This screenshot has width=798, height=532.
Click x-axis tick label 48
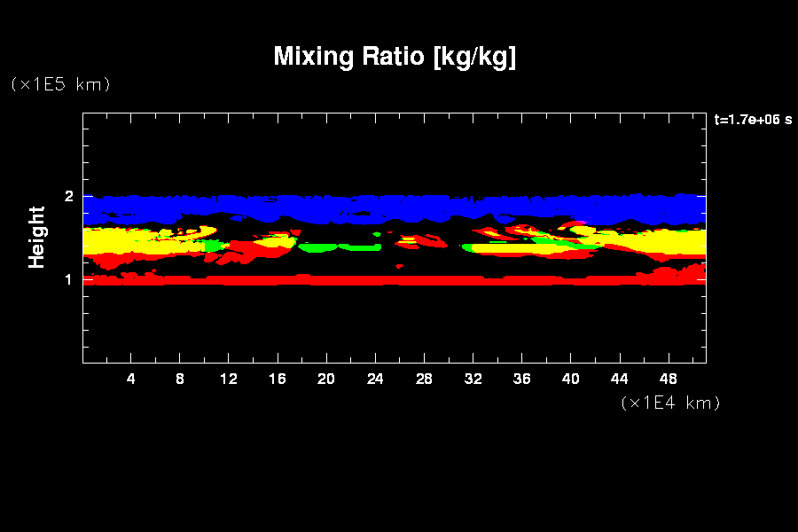pyautogui.click(x=668, y=379)
